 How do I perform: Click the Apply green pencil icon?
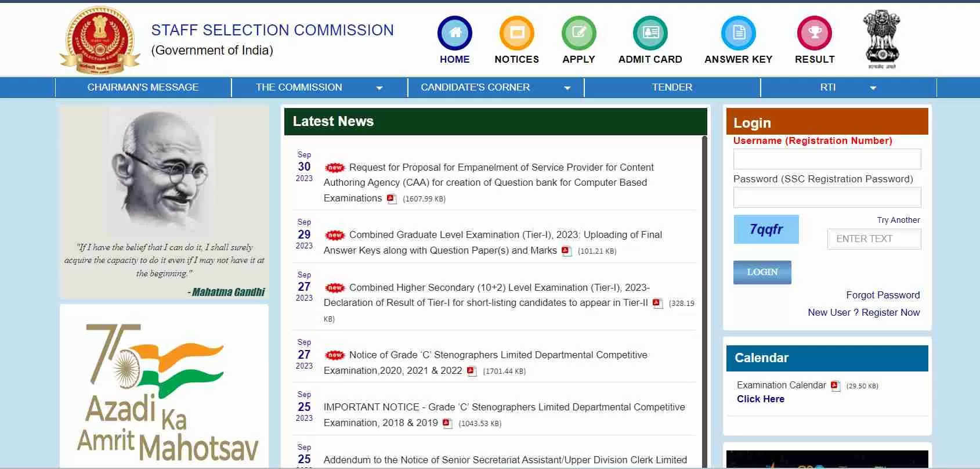point(578,33)
